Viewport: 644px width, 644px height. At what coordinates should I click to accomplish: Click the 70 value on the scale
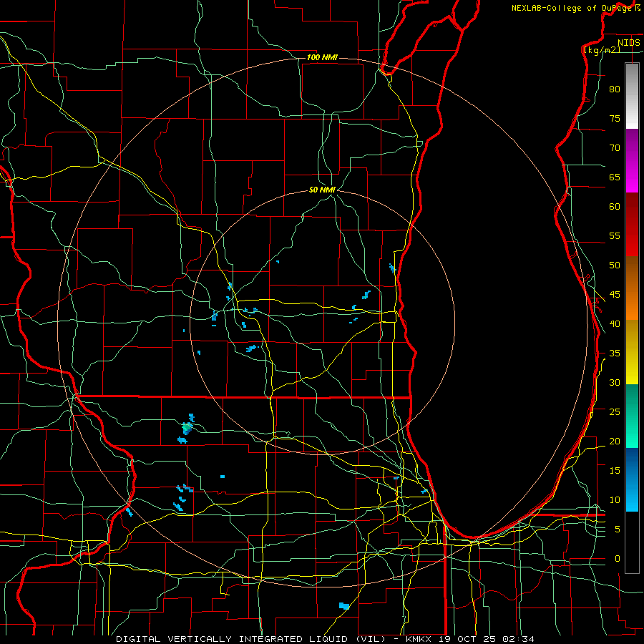point(615,148)
